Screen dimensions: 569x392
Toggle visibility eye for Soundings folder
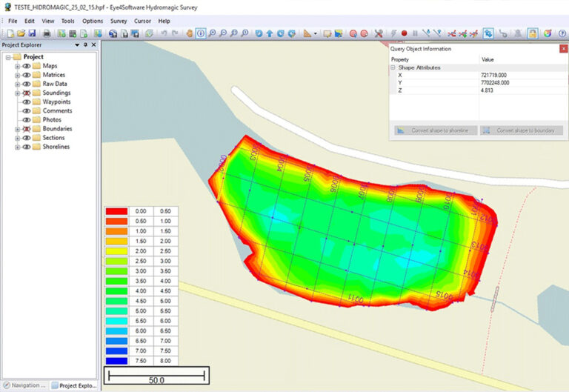tap(26, 93)
